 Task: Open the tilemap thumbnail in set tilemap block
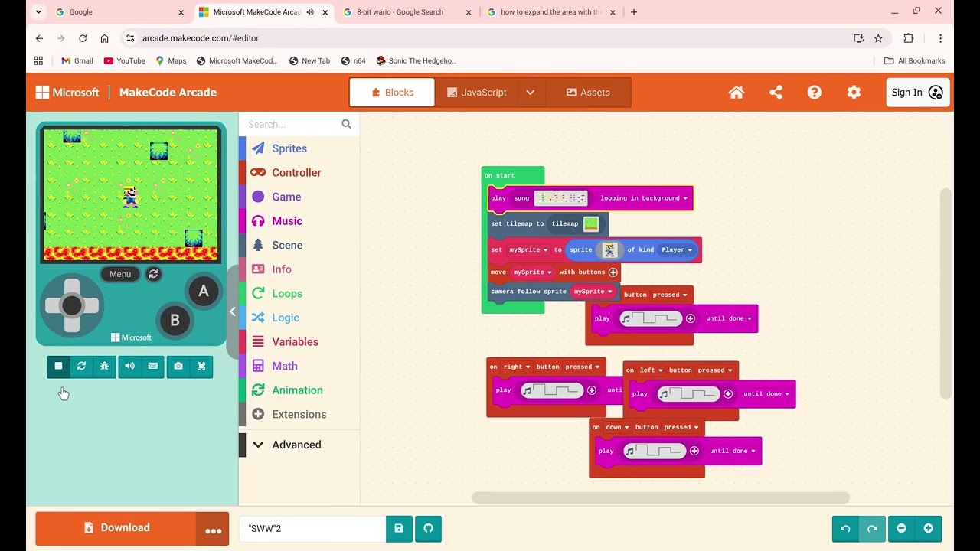pos(591,224)
